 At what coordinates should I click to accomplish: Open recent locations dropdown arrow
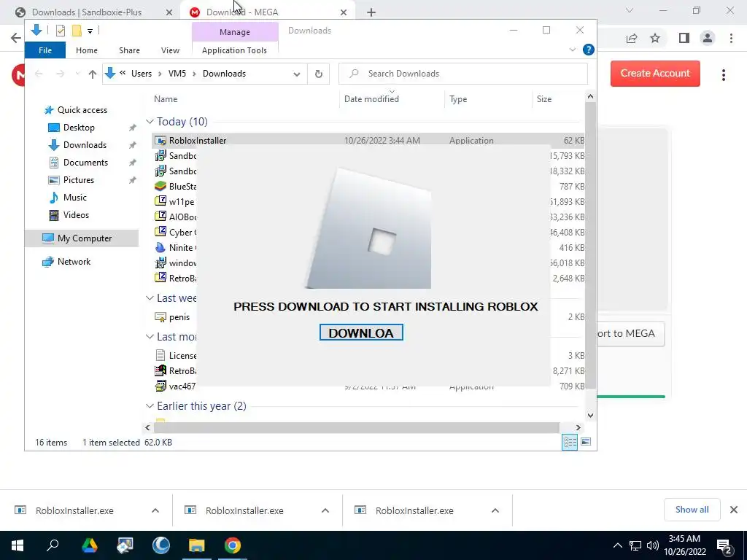pos(77,74)
